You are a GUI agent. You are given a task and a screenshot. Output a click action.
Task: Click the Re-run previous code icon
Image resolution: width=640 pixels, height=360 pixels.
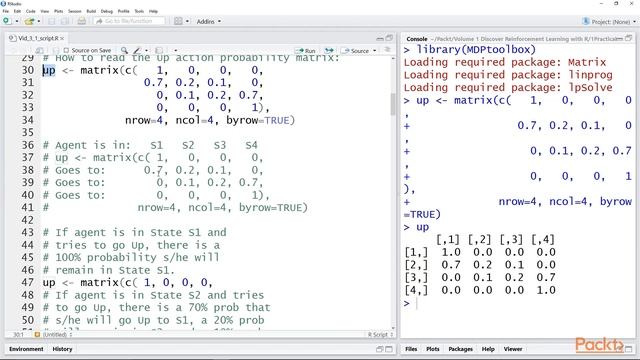(x=329, y=51)
